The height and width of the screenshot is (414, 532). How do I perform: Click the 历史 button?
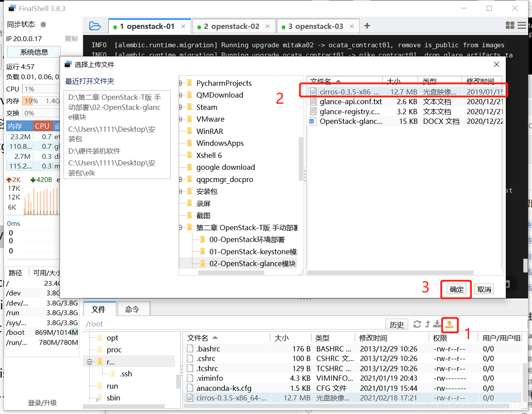coord(397,324)
